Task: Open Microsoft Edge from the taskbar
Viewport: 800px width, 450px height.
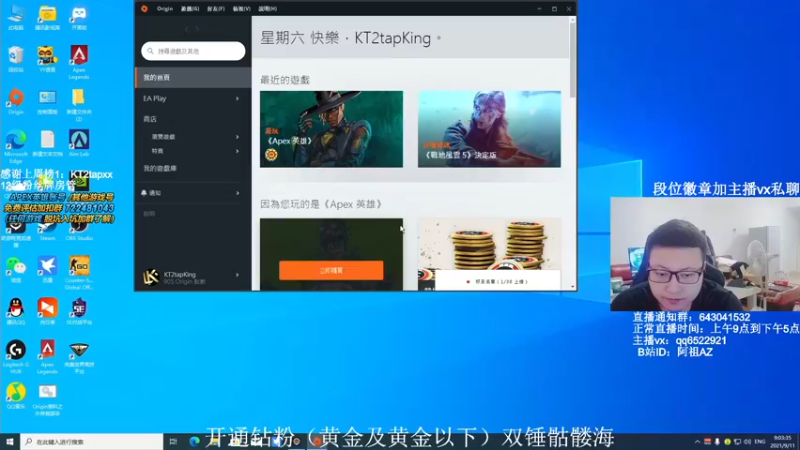Action: tap(194, 441)
